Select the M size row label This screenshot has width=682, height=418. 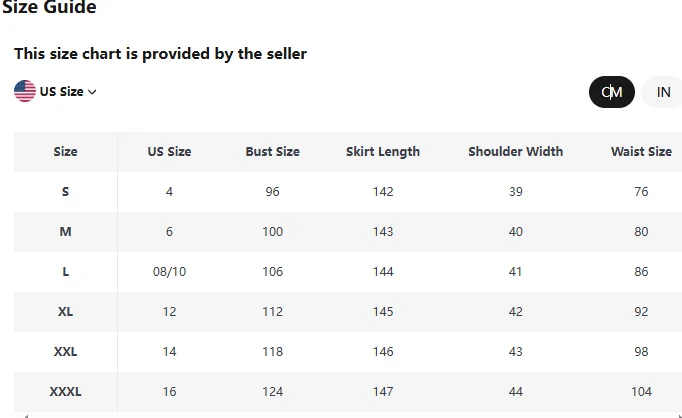click(65, 231)
